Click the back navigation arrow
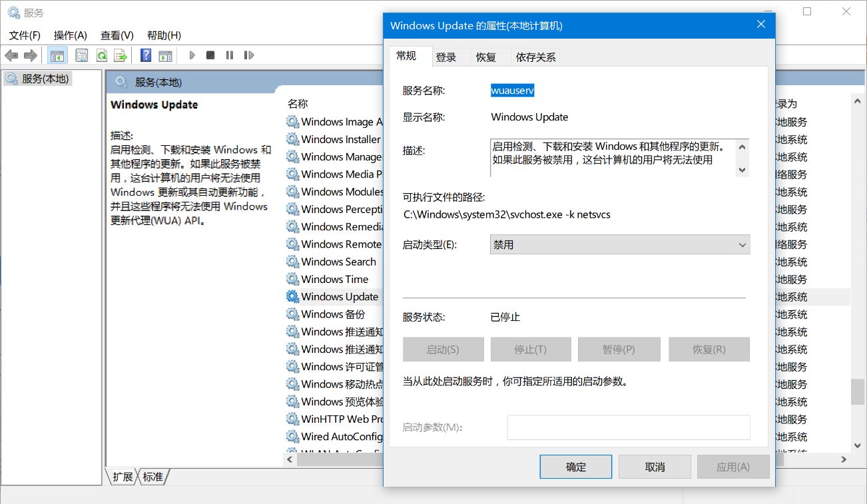The width and height of the screenshot is (867, 504). click(x=11, y=55)
